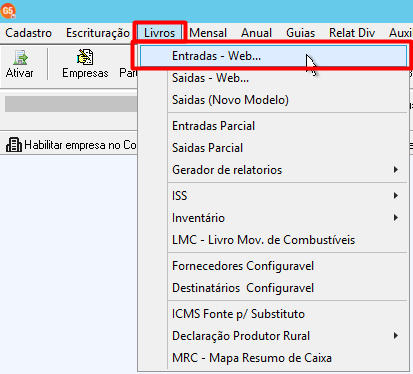Screen dimensions: 413x374
Task: Click Habilitar empresa no Co... button
Action: click(71, 145)
